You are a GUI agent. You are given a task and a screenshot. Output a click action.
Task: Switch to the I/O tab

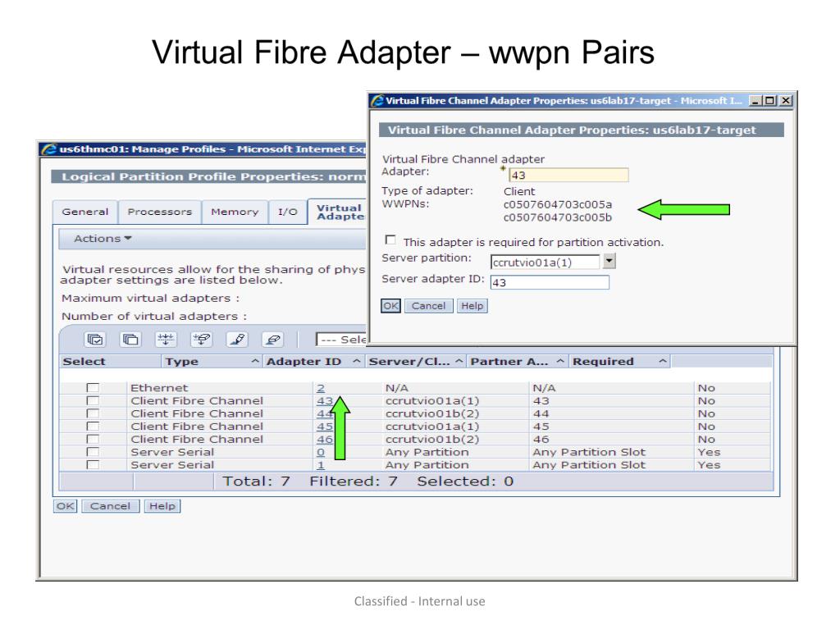point(288,212)
